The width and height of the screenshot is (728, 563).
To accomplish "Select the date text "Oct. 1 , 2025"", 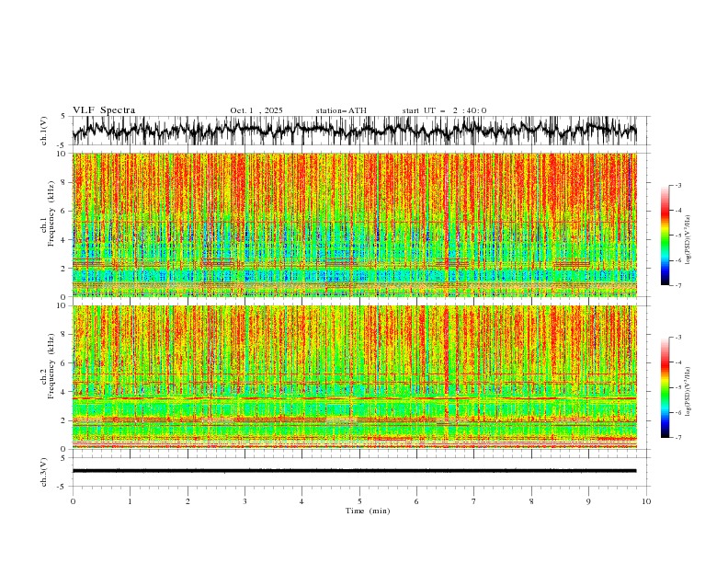I will (256, 110).
